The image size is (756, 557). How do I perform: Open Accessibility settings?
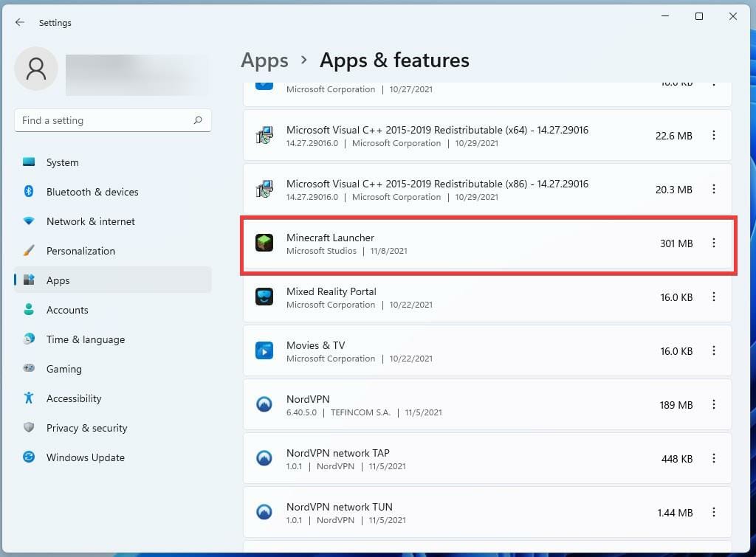pos(113,398)
